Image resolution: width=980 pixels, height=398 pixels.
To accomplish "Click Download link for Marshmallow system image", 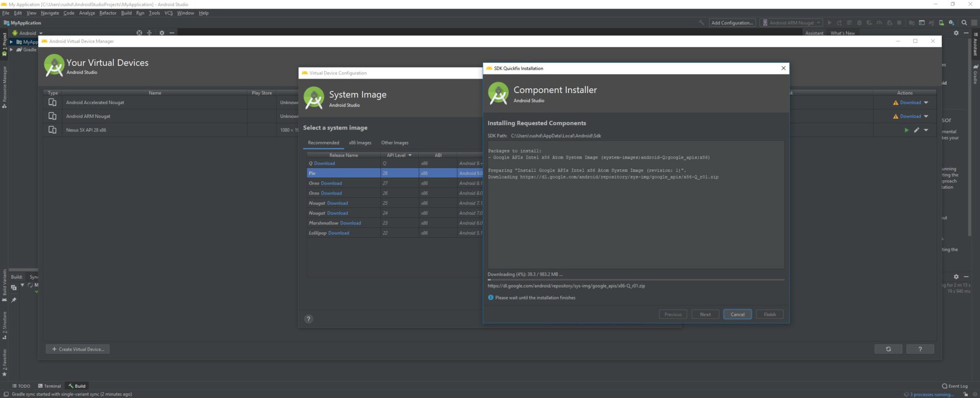I will 350,223.
